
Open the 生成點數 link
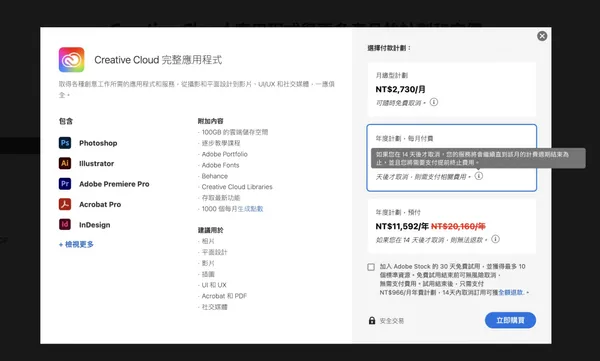[251, 209]
